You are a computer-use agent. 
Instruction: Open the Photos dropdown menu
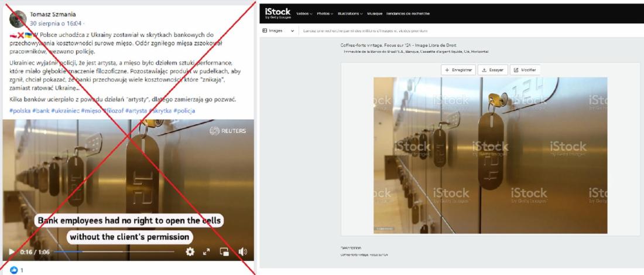pos(325,13)
